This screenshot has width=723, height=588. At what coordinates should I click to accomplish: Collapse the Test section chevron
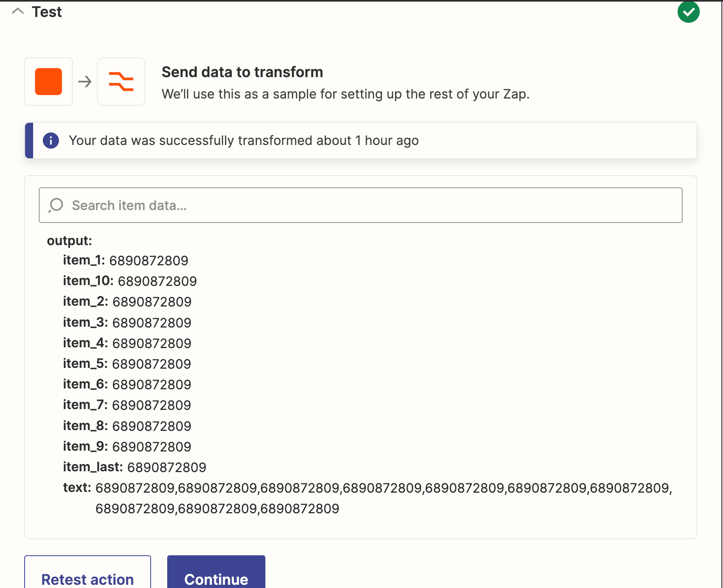click(x=18, y=11)
